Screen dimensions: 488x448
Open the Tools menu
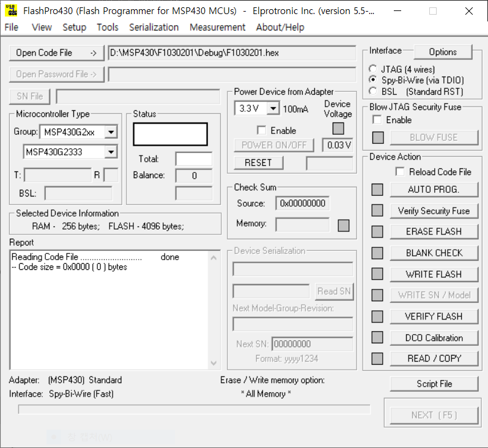108,28
